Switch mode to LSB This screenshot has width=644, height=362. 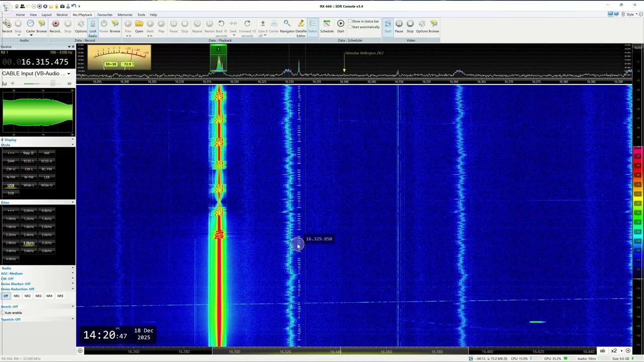coord(47,177)
